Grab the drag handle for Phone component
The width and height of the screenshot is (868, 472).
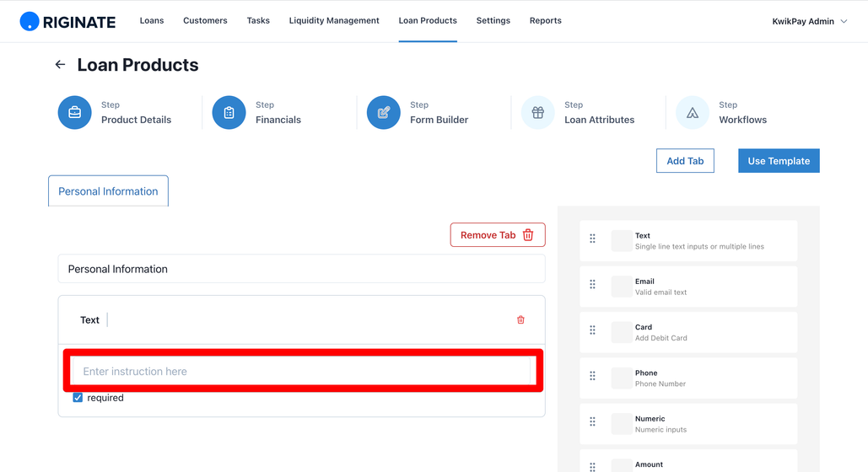coord(592,376)
